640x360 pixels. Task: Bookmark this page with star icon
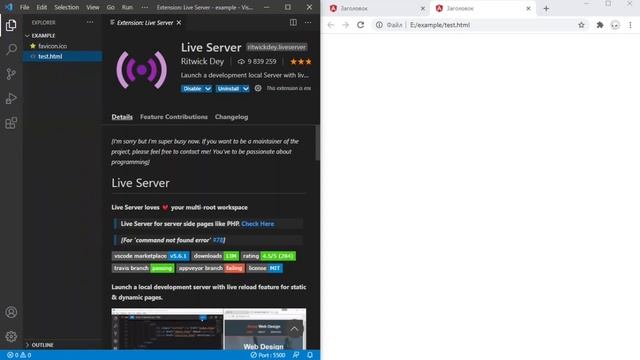click(x=581, y=25)
